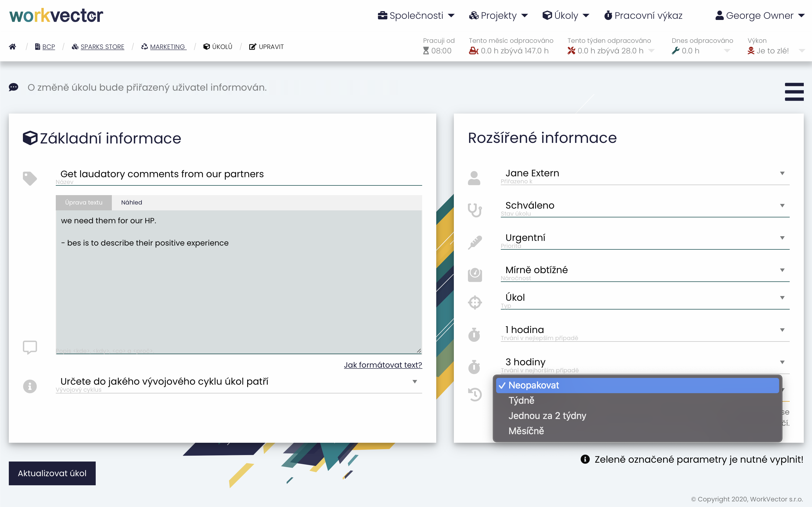Open Jak formátovat text? link
The width and height of the screenshot is (812, 507).
pyautogui.click(x=383, y=365)
